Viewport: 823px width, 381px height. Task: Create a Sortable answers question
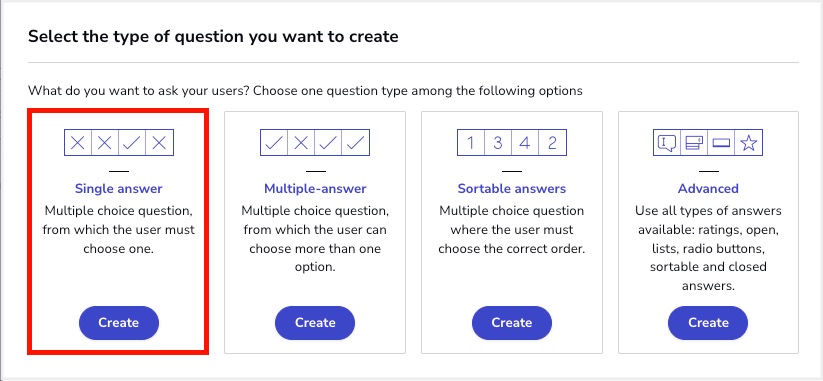pos(512,323)
